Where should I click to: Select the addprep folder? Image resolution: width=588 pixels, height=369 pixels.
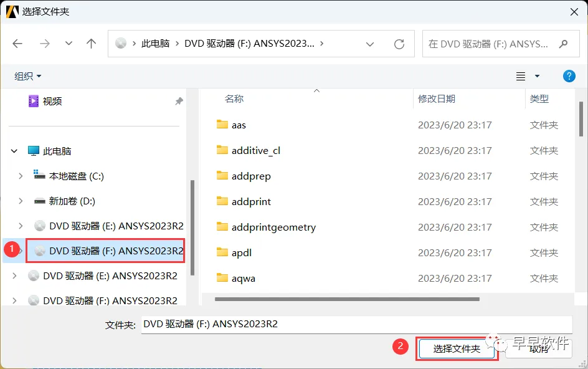pos(251,176)
